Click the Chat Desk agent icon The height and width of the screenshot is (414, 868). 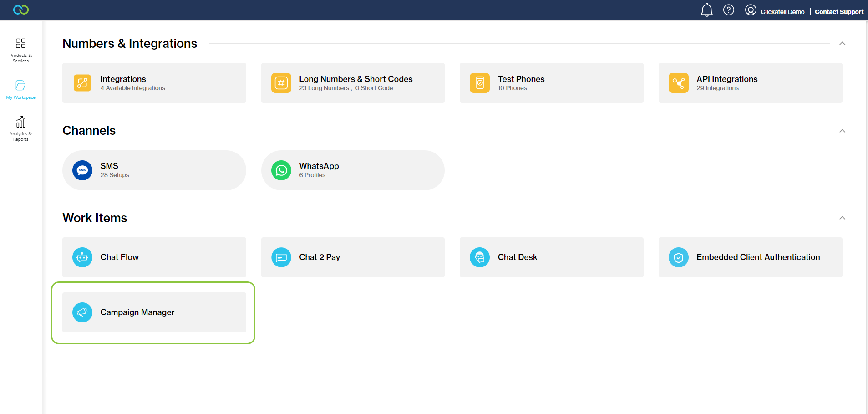coord(480,257)
